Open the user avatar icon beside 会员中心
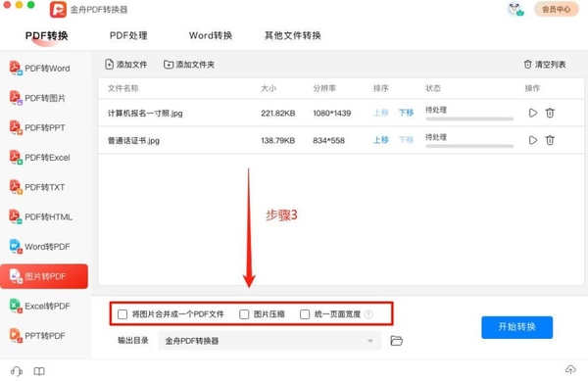The image size is (588, 381). tap(515, 9)
